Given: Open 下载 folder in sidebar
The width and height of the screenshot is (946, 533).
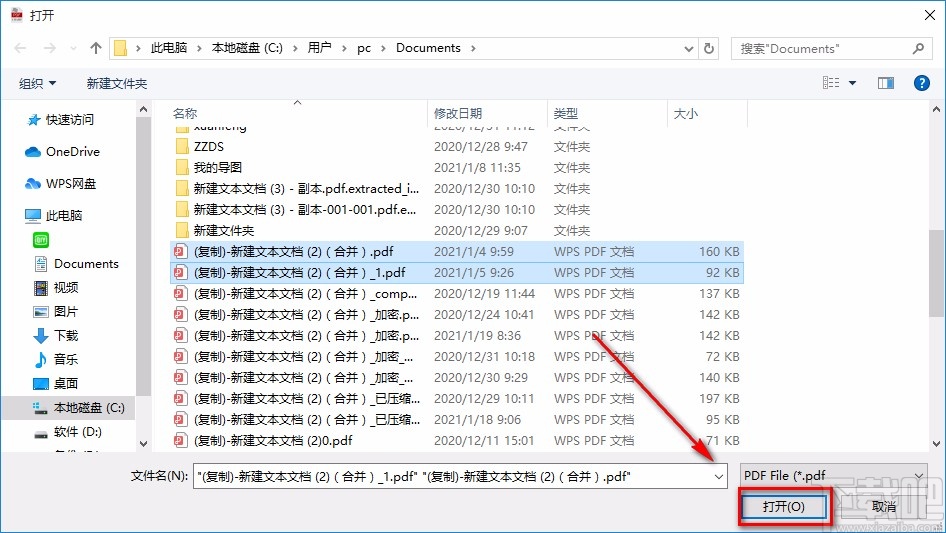Looking at the screenshot, I should pos(56,336).
